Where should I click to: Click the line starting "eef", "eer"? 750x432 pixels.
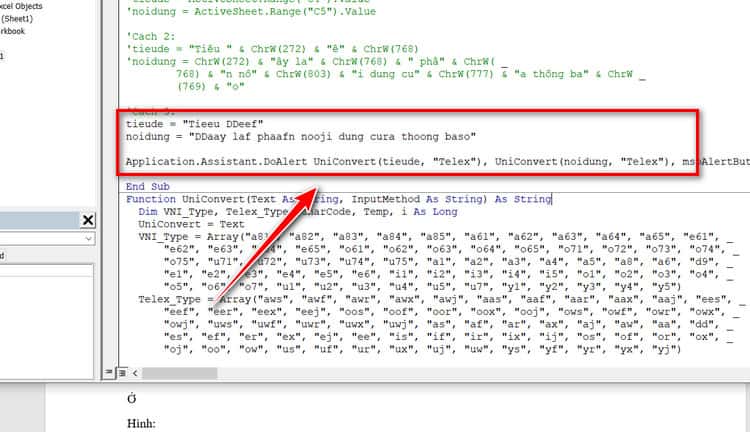[452, 312]
